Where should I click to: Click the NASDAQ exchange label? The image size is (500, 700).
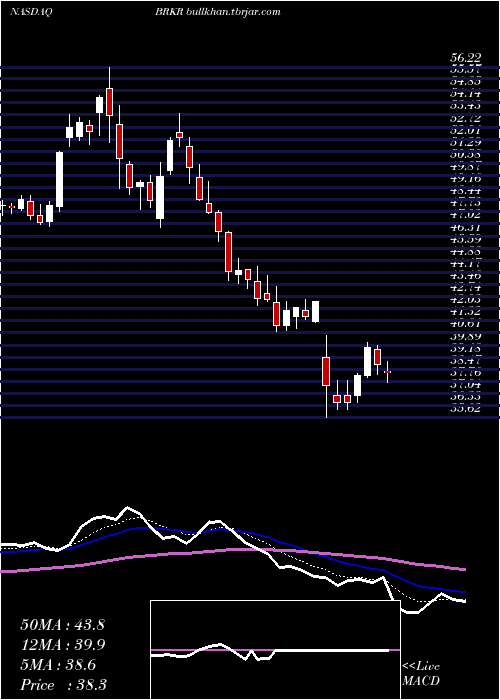[31, 12]
